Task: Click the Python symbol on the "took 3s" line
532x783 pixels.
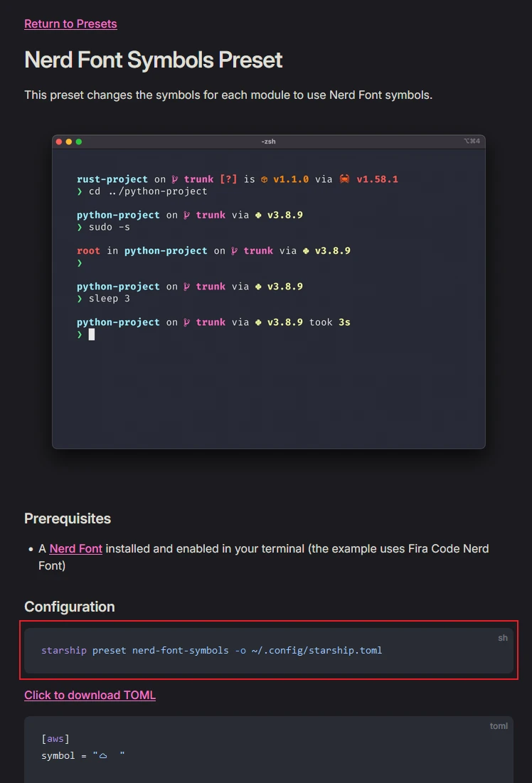Action: 258,322
